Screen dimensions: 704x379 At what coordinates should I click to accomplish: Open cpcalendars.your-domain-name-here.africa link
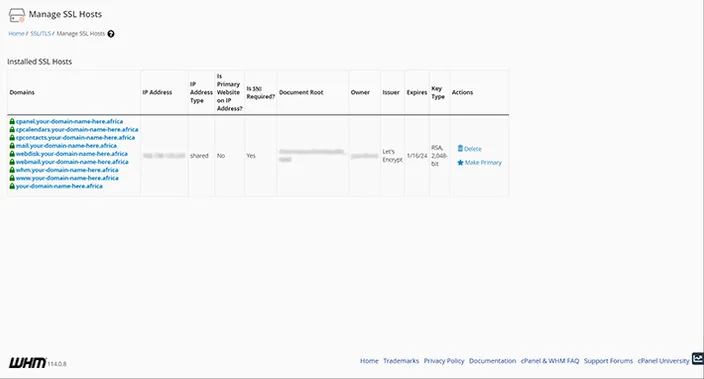pyautogui.click(x=77, y=129)
